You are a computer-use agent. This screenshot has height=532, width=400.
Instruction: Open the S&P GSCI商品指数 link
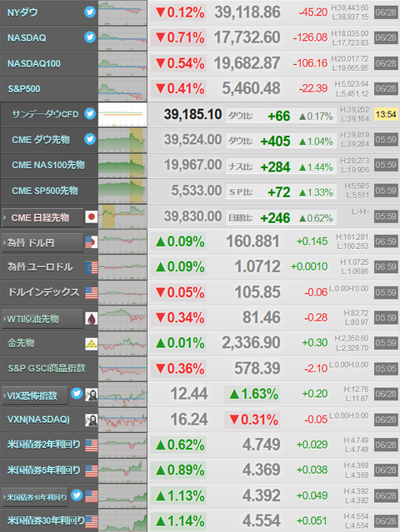[x=47, y=368]
